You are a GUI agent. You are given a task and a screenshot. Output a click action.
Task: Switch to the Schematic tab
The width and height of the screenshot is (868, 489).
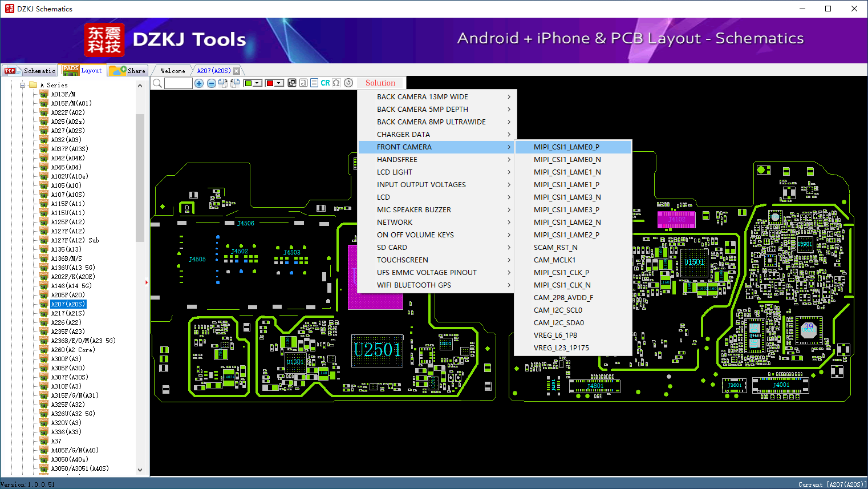pos(30,71)
